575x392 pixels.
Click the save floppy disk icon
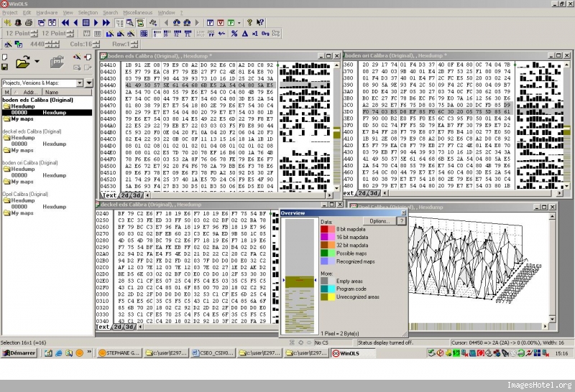5,67
